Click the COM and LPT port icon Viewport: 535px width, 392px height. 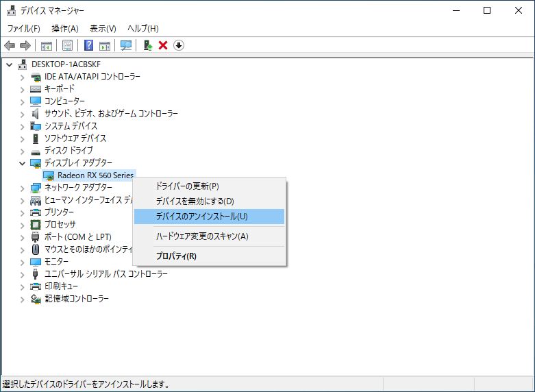click(36, 237)
